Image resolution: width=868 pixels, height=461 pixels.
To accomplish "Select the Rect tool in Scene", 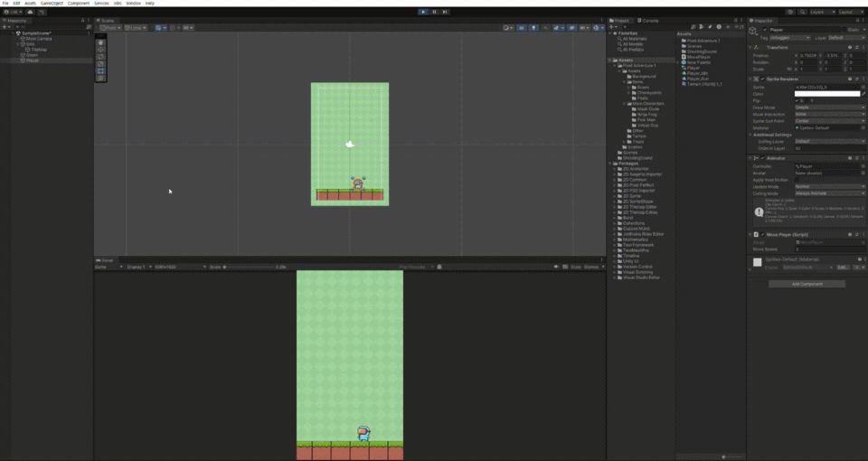I will (100, 71).
